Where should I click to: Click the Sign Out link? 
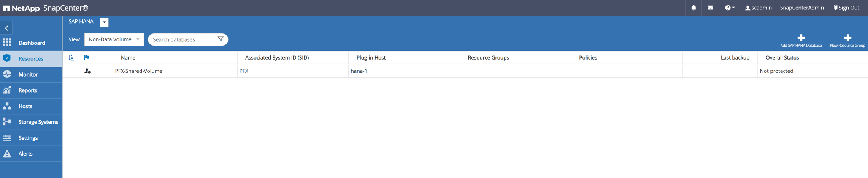point(847,8)
